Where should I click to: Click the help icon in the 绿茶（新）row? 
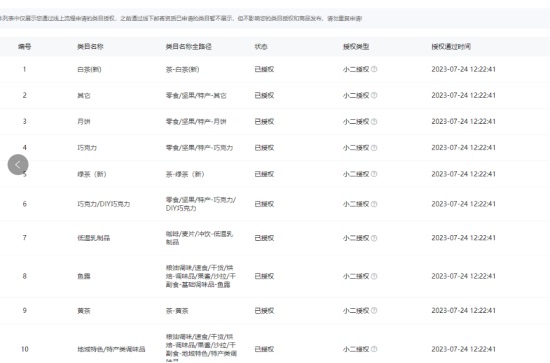coord(374,174)
